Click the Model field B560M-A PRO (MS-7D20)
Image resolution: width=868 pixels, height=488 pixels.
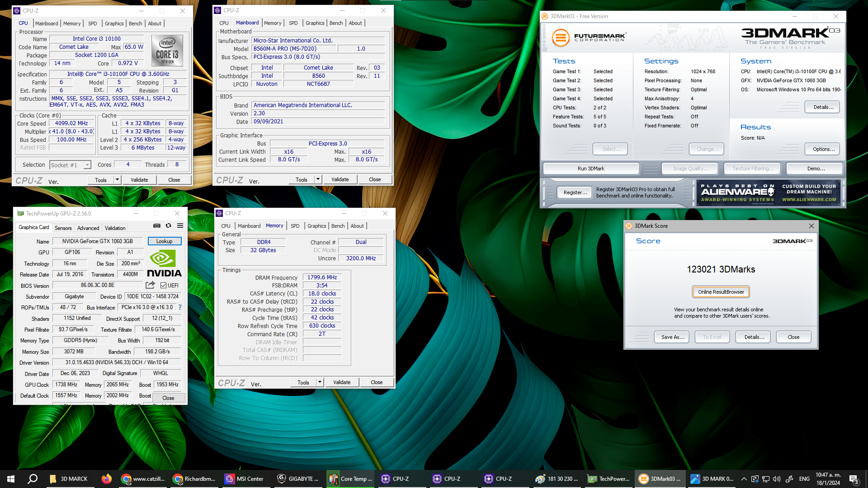click(294, 49)
